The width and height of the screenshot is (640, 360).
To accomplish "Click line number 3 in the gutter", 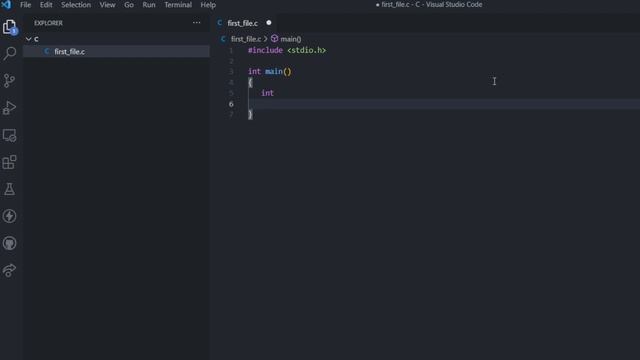I will point(231,72).
